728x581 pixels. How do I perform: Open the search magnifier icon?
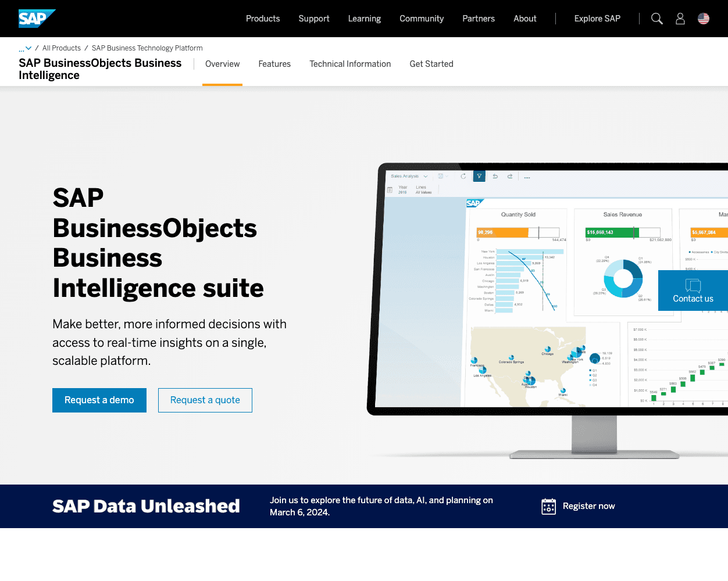[657, 19]
